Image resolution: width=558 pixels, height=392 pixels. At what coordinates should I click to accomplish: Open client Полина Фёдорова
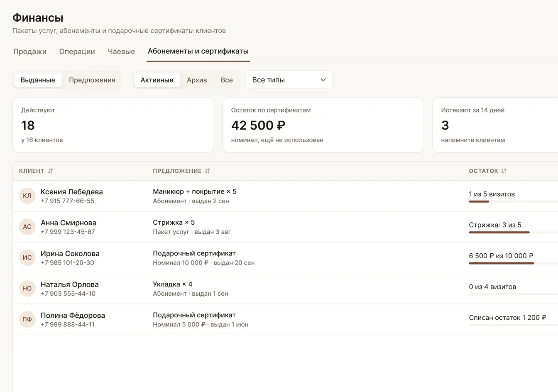(73, 315)
